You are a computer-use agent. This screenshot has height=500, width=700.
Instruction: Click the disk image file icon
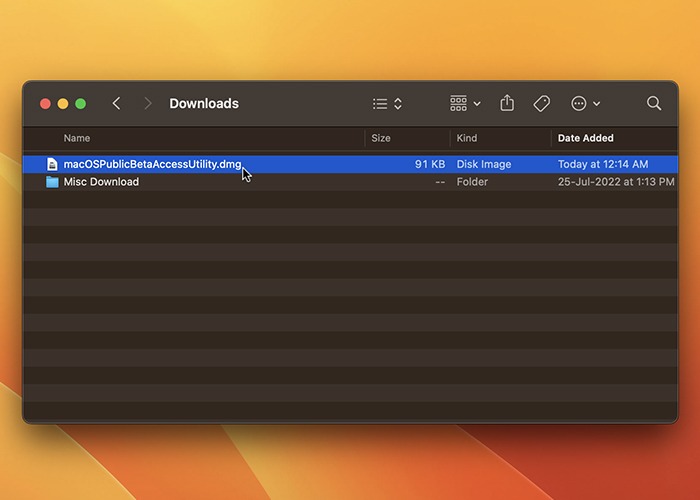click(x=52, y=164)
